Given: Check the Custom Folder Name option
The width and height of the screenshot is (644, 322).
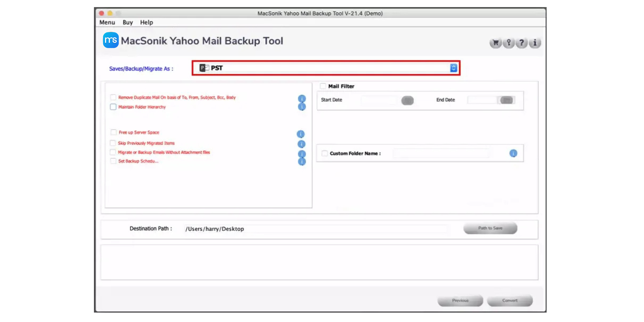Looking at the screenshot, I should [325, 153].
